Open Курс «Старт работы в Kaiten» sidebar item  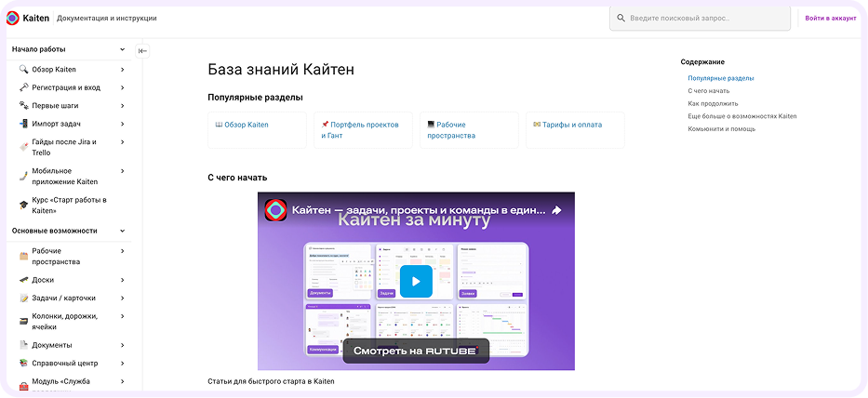[69, 206]
